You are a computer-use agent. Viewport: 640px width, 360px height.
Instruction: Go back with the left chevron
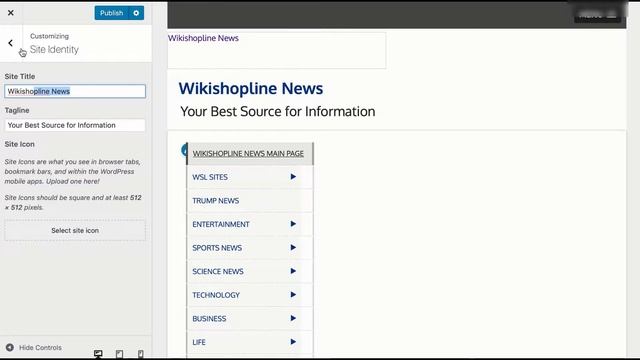click(x=11, y=43)
